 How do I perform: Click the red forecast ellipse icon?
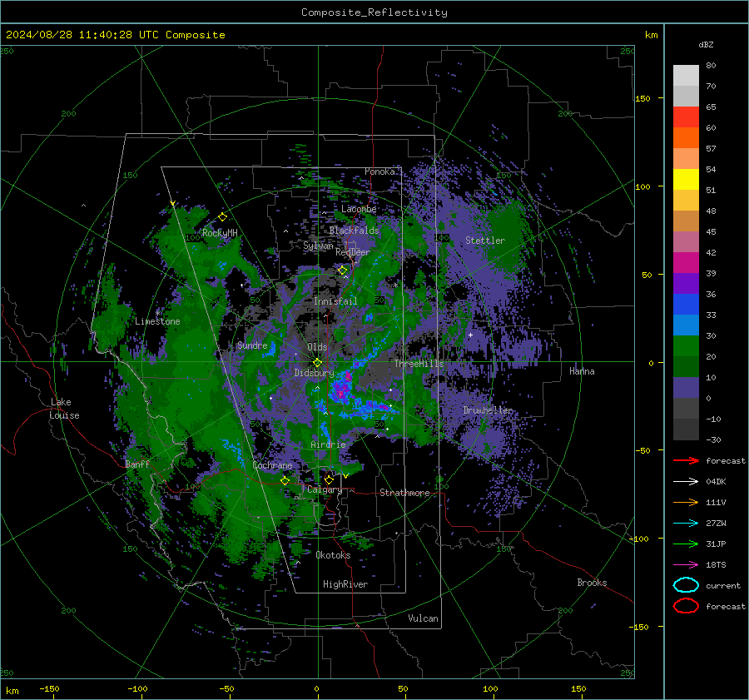686,606
